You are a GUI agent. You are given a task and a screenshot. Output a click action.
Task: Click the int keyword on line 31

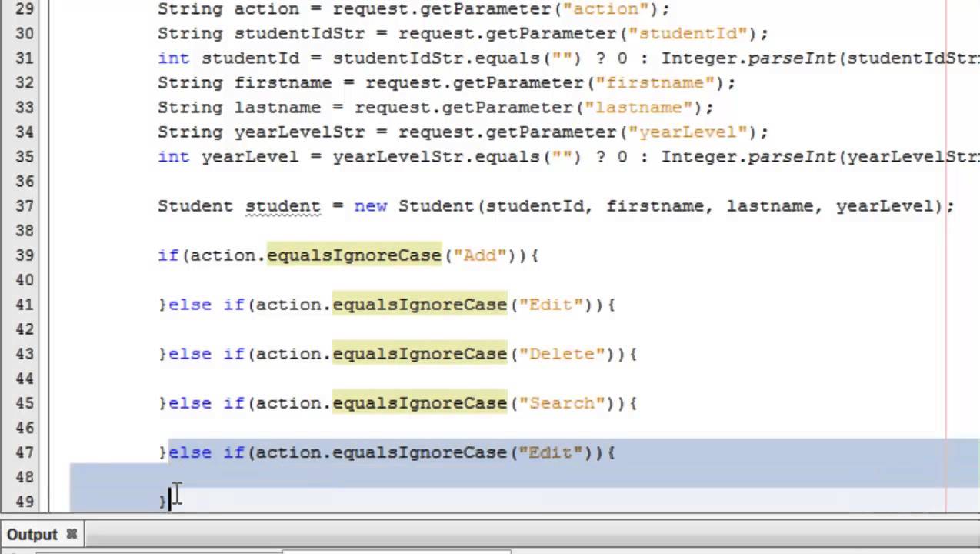tap(174, 58)
